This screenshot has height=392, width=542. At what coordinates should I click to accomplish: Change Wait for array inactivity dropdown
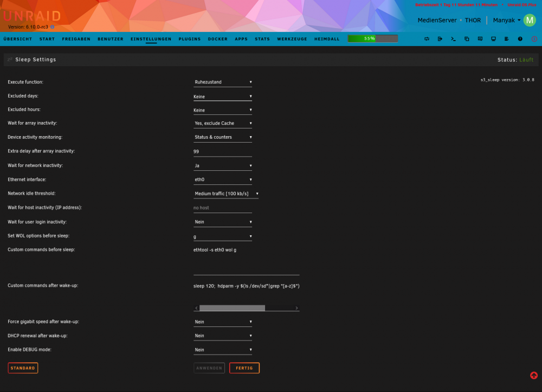(223, 124)
